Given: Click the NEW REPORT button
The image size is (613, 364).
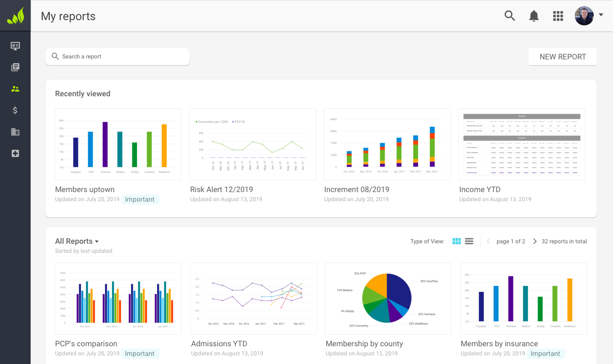Looking at the screenshot, I should pos(562,57).
